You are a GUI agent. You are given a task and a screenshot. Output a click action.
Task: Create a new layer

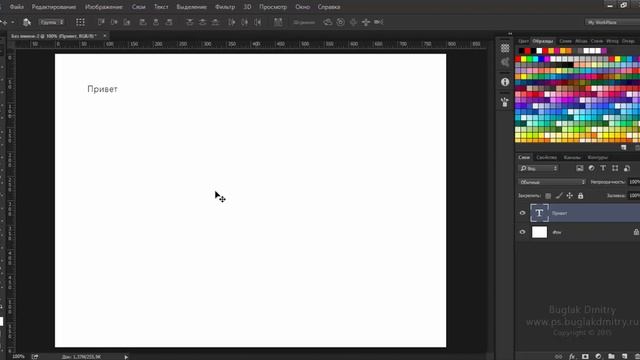pyautogui.click(x=624, y=356)
